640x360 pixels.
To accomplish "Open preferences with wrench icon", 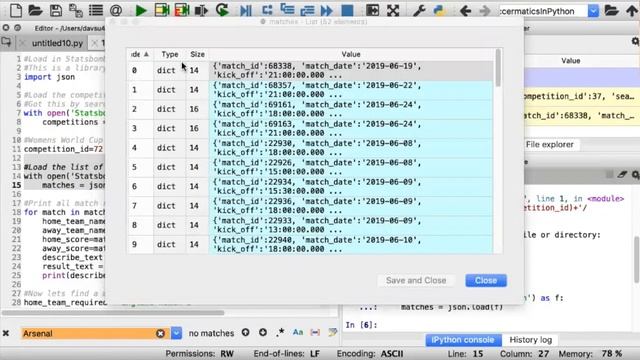I will (419, 10).
